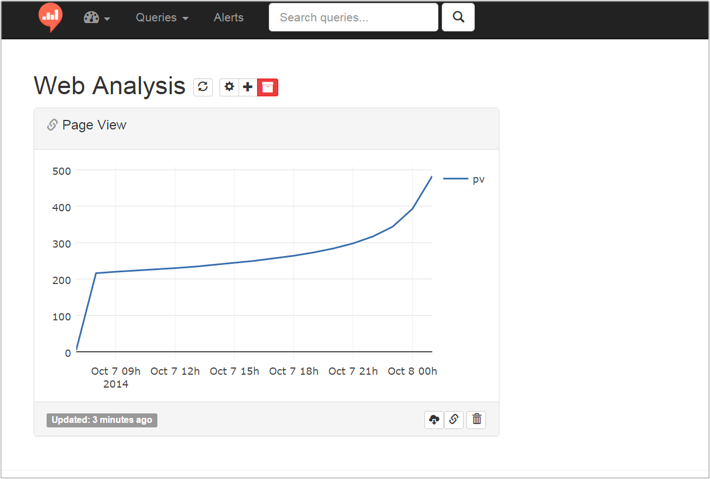Expand the Queries dropdown menu
710x479 pixels.
click(x=162, y=18)
